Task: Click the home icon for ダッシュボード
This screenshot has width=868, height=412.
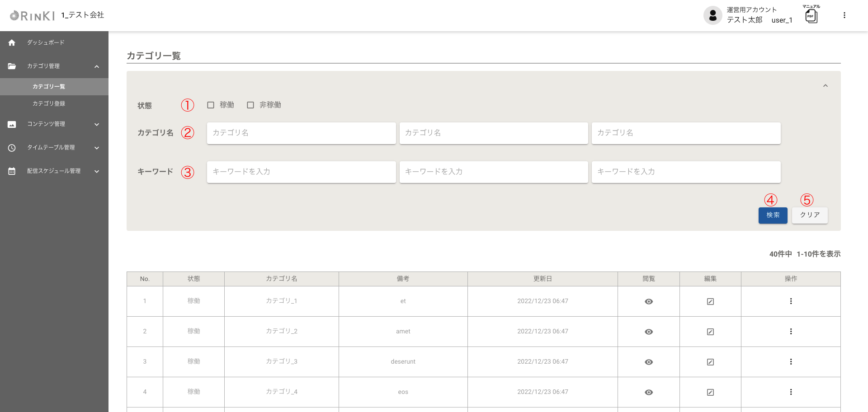Action: [12, 42]
